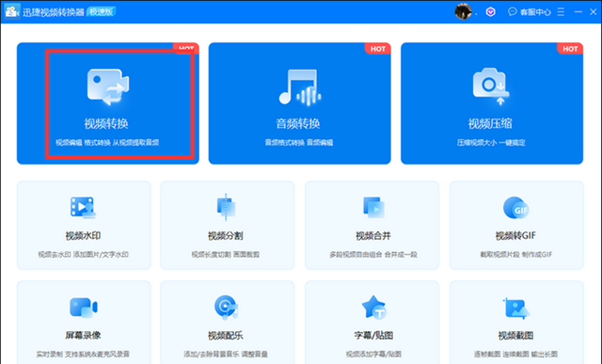The image size is (602, 364).
Task: Click the 添加/去除背景音乐 调整音量 description
Action: tap(226, 354)
